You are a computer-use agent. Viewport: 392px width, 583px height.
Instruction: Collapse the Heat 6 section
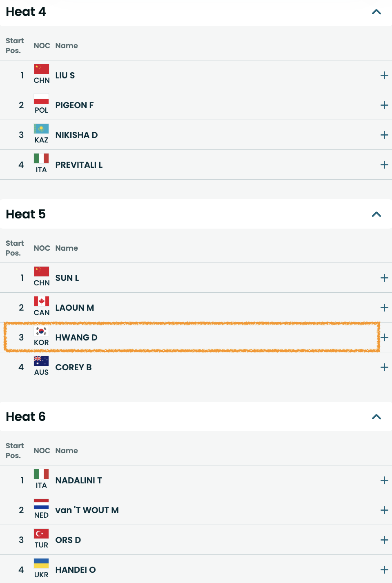[376, 417]
